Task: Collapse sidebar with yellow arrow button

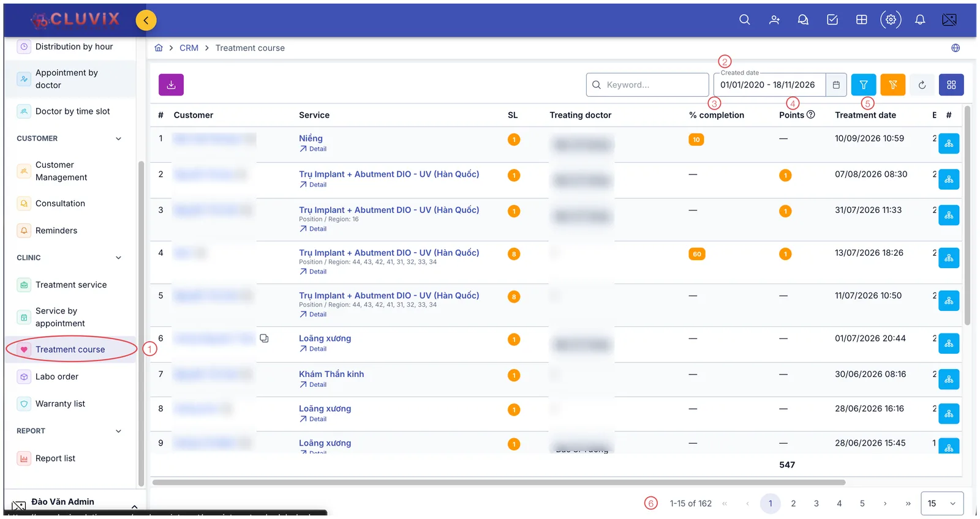Action: point(146,20)
